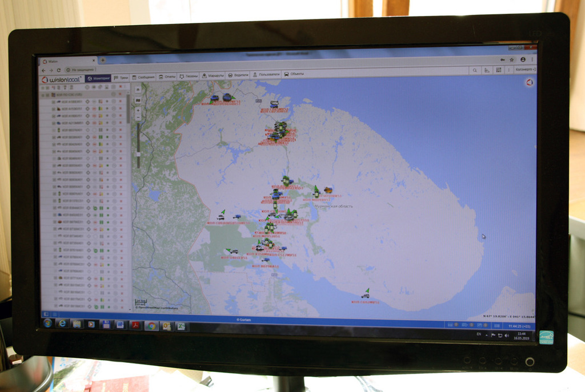Click the Wialon search magnifier icon

[x=475, y=70]
